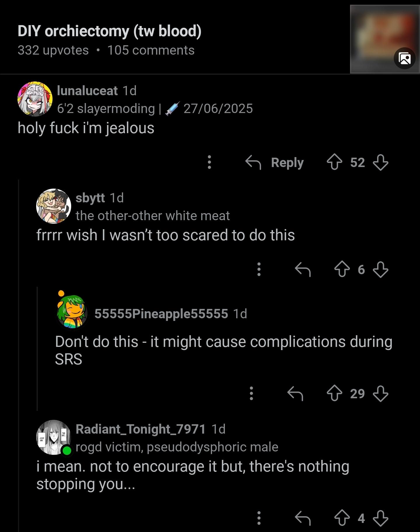Screen dimensions: 420x532
Task: Open three-dot menu on sbytt's comment
Action: pyautogui.click(x=259, y=269)
